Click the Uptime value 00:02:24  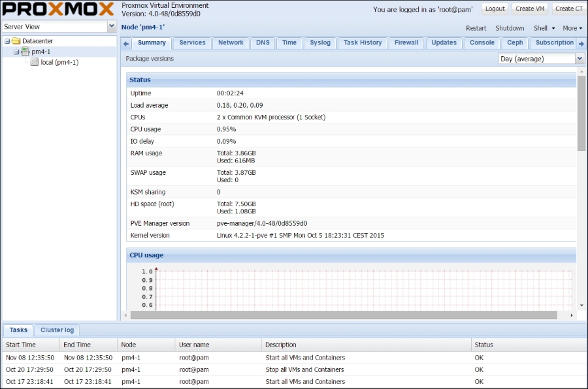pos(230,93)
